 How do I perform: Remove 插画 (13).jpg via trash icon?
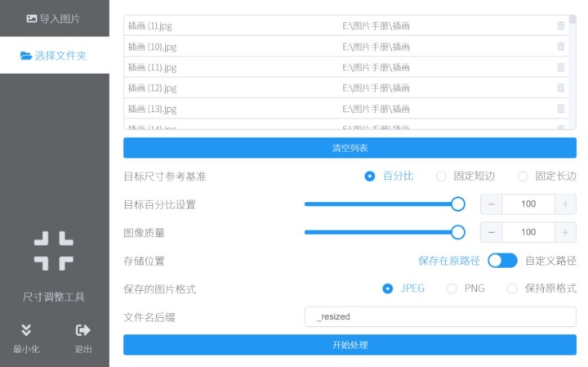tap(560, 109)
